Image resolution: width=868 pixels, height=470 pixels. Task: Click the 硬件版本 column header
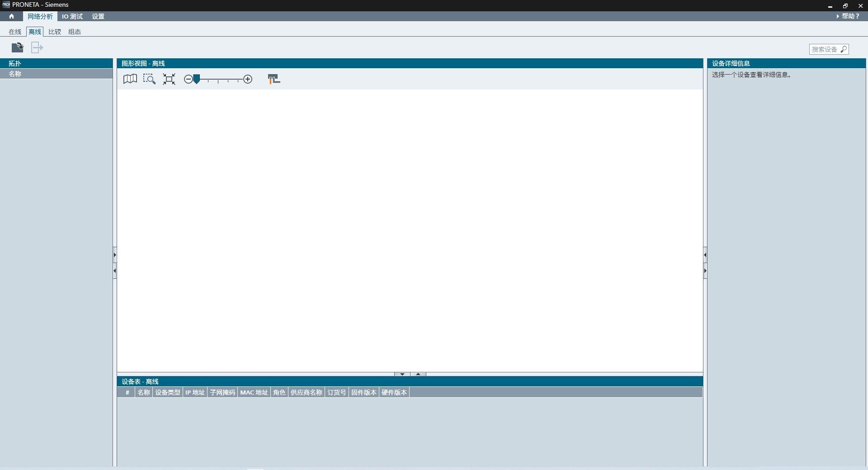click(394, 392)
